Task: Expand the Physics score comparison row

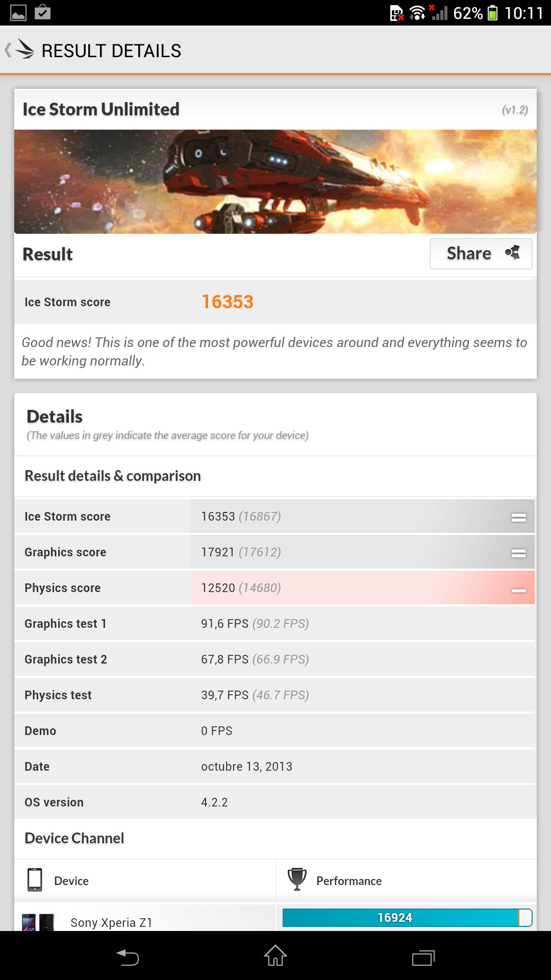Action: (x=518, y=590)
